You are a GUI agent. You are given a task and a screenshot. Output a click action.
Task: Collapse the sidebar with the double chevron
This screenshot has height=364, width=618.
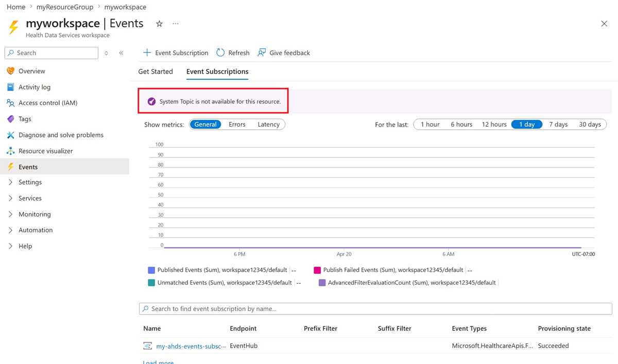(121, 53)
